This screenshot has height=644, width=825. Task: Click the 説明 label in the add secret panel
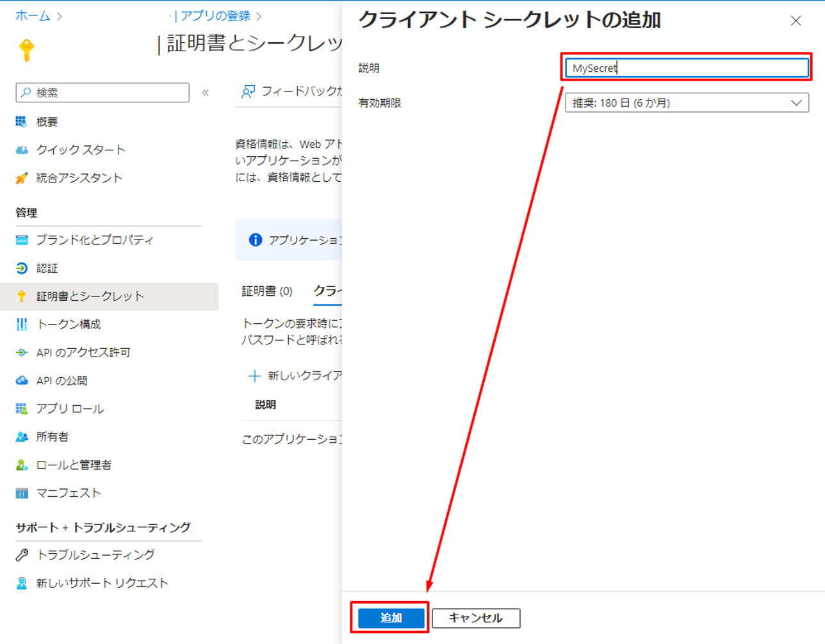tap(369, 68)
